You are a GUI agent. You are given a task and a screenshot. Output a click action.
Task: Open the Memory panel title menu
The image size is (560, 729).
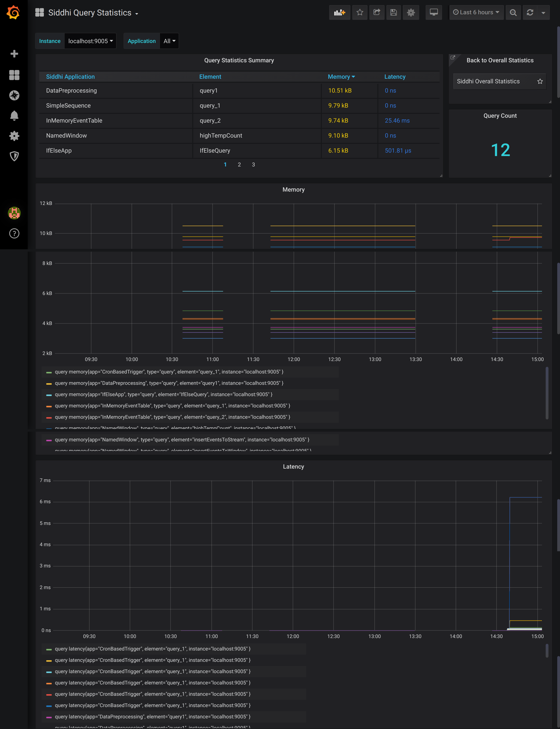click(293, 190)
